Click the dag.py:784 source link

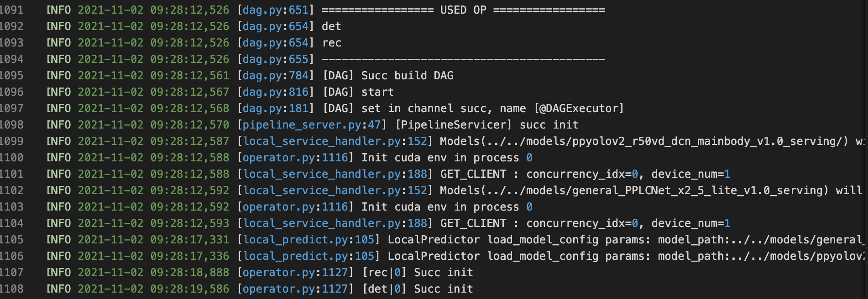276,76
